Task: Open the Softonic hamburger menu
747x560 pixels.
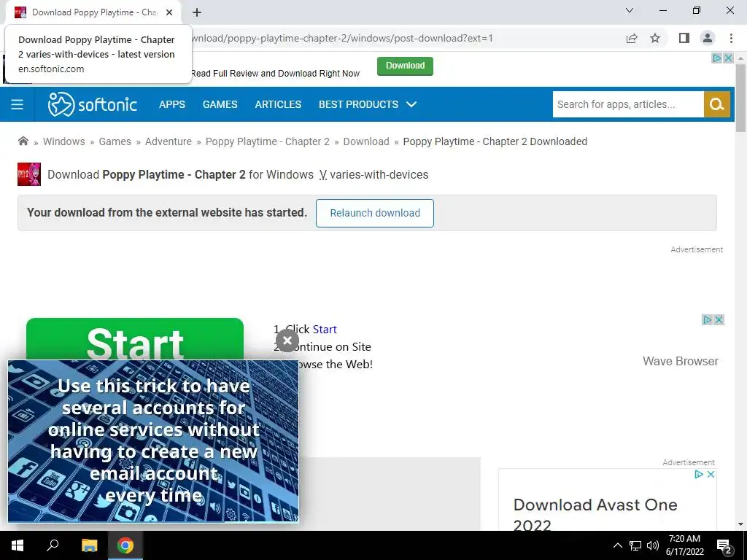Action: (x=18, y=104)
